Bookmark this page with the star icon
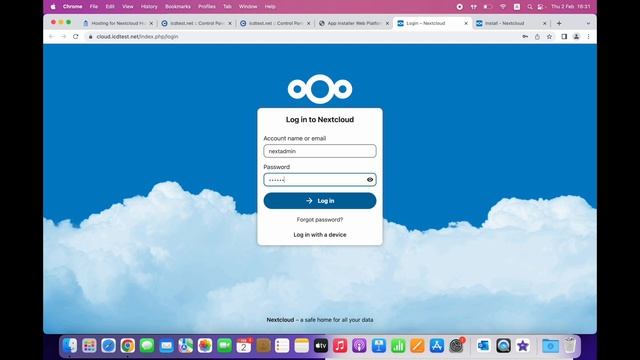The width and height of the screenshot is (640, 360). [x=549, y=37]
